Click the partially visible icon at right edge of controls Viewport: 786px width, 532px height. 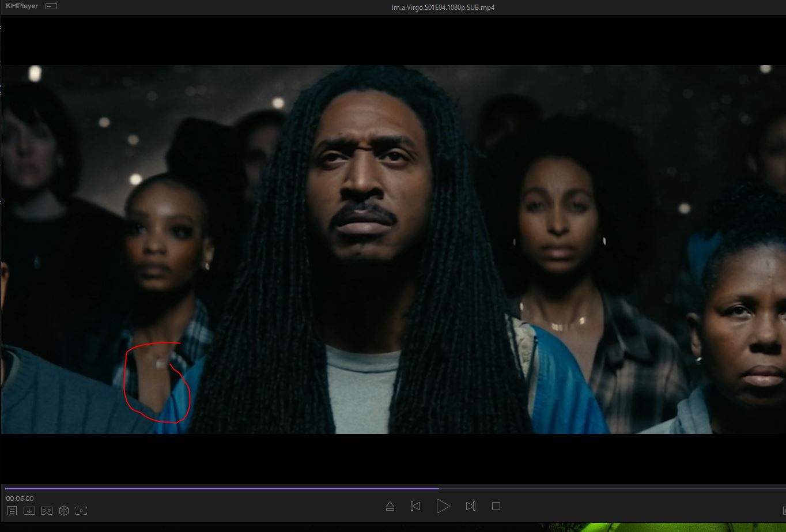[784, 511]
